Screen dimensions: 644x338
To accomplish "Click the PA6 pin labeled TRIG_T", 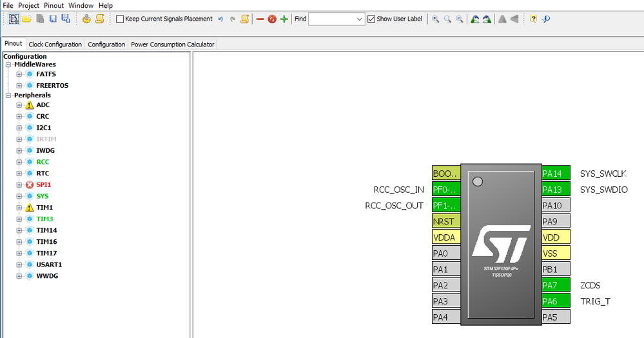I will pyautogui.click(x=556, y=301).
